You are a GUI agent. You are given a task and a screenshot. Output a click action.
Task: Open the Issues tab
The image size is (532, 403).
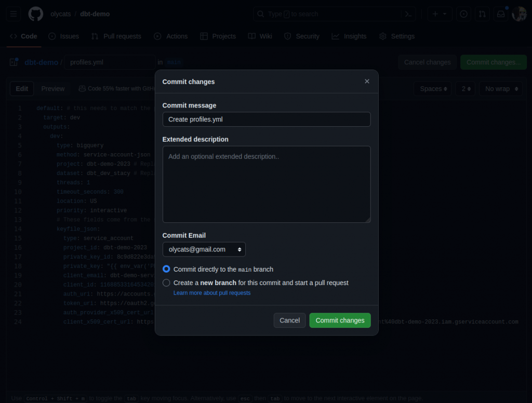pos(64,36)
